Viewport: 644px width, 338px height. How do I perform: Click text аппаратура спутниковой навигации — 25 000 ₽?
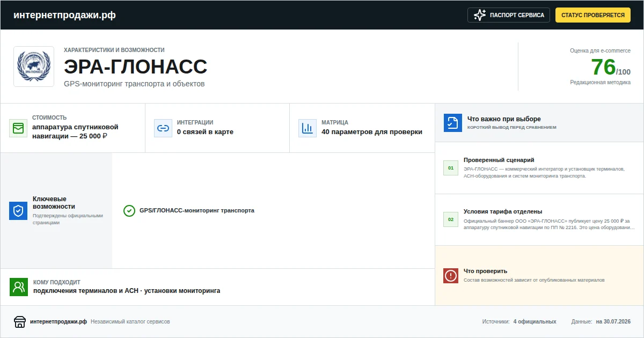point(75,131)
